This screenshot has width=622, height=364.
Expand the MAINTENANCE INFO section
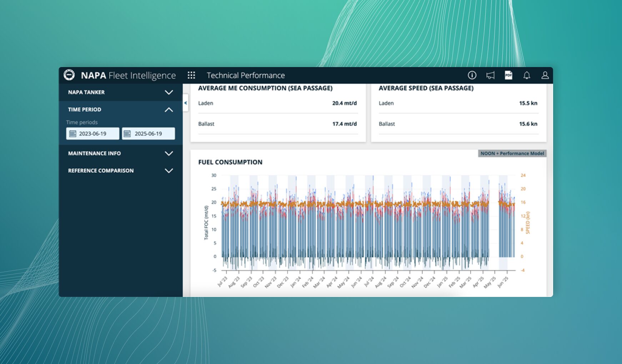tap(169, 153)
